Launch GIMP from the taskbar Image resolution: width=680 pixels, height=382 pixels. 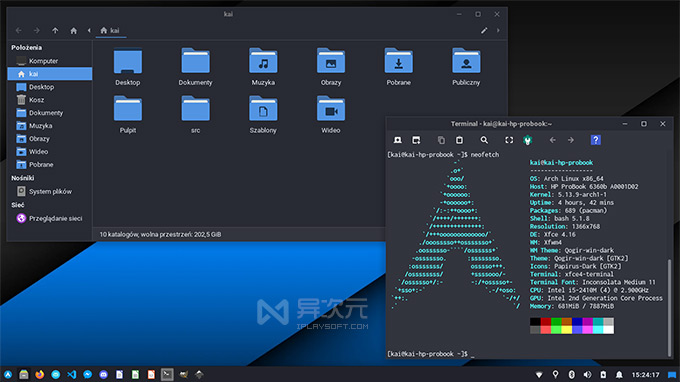(183, 374)
